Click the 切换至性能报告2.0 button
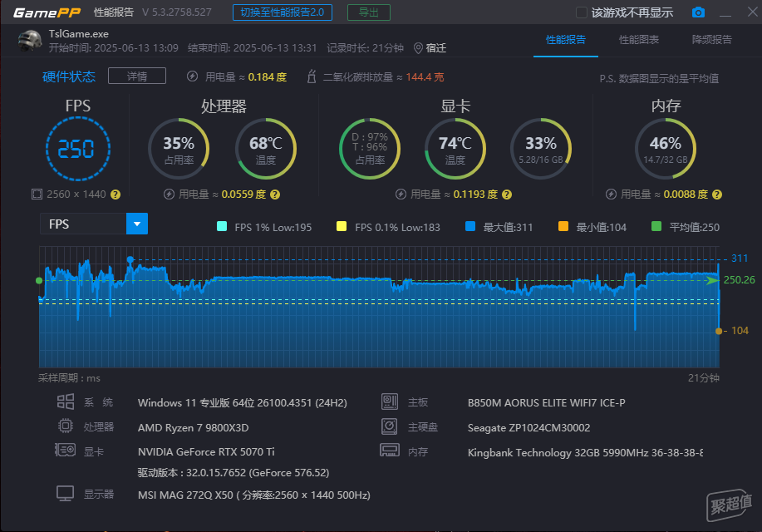 click(x=283, y=12)
